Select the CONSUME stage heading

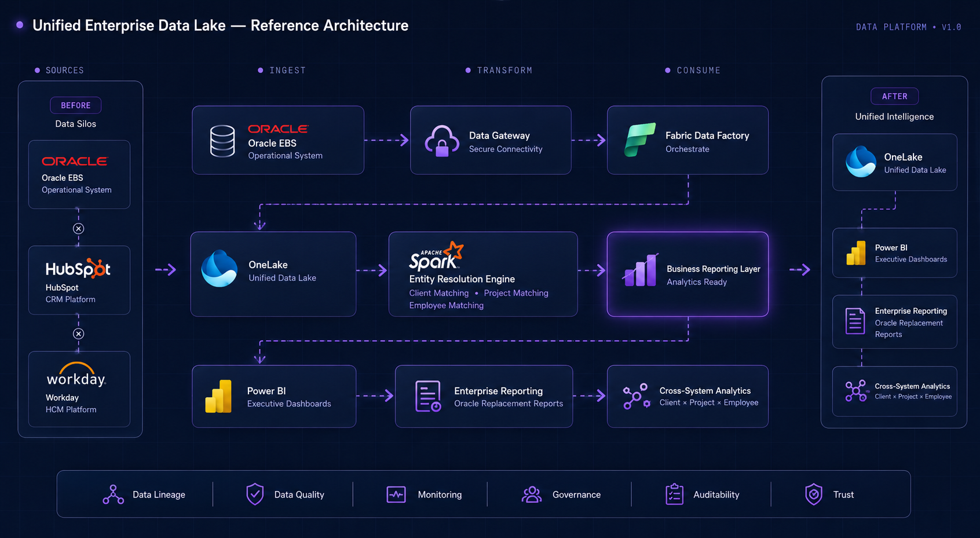(x=699, y=70)
